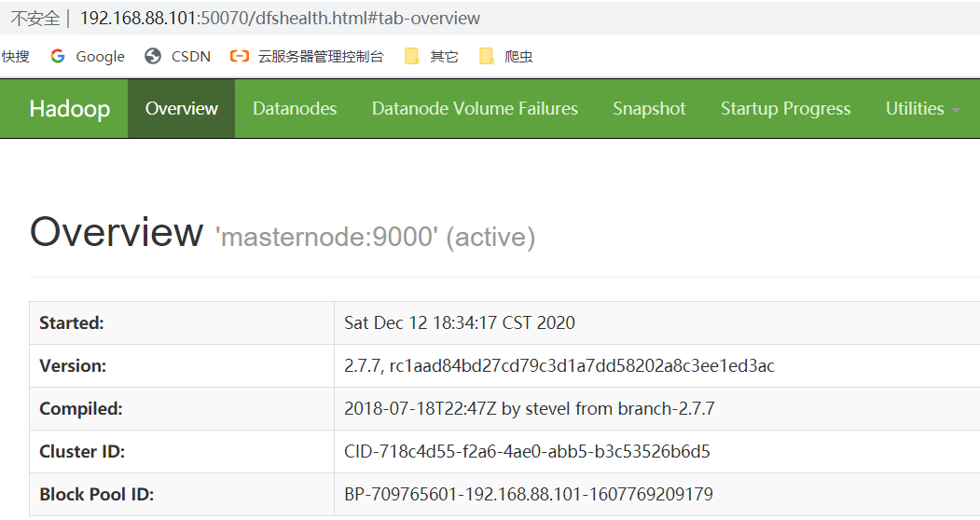This screenshot has width=980, height=520.
Task: Open the Google bookmark label
Action: tap(100, 57)
